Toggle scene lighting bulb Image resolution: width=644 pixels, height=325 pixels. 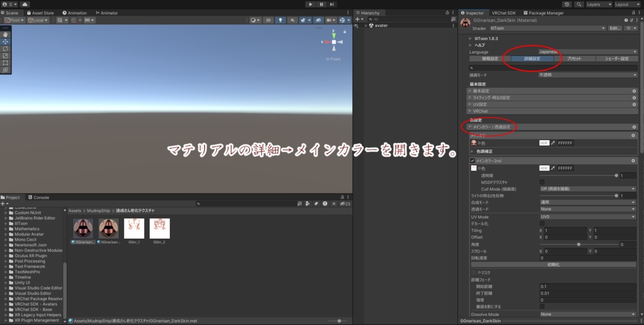(280, 20)
